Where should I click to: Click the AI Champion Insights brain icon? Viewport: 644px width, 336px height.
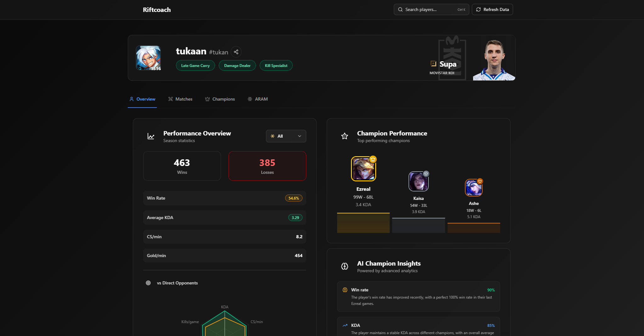tap(345, 266)
